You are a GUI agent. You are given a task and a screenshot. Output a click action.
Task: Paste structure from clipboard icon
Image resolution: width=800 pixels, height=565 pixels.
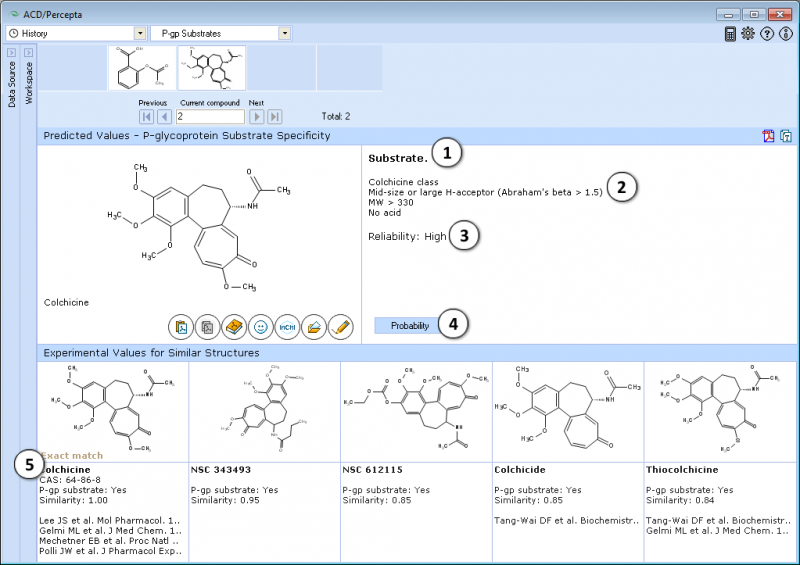coord(181,327)
